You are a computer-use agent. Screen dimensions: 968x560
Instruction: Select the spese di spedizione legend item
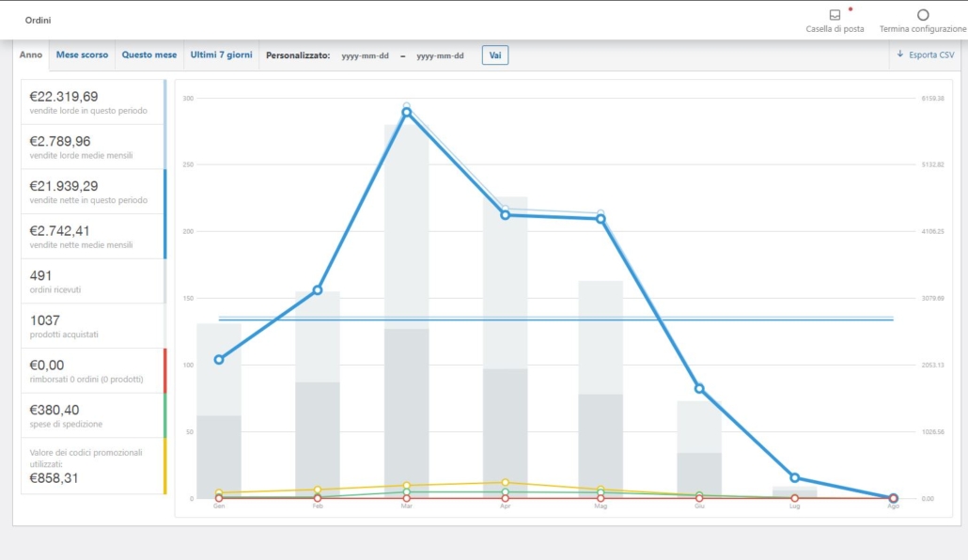tap(92, 415)
